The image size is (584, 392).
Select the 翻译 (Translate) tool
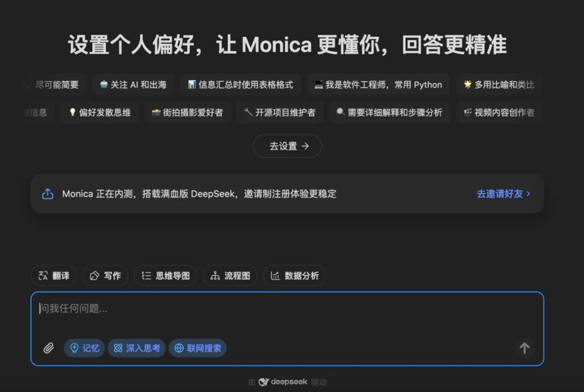tap(54, 275)
